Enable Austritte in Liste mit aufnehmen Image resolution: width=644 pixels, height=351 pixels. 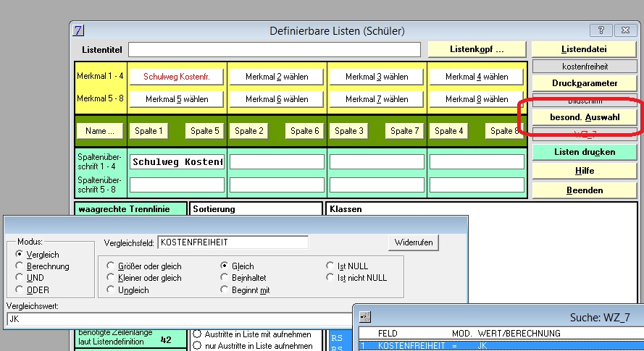click(197, 334)
